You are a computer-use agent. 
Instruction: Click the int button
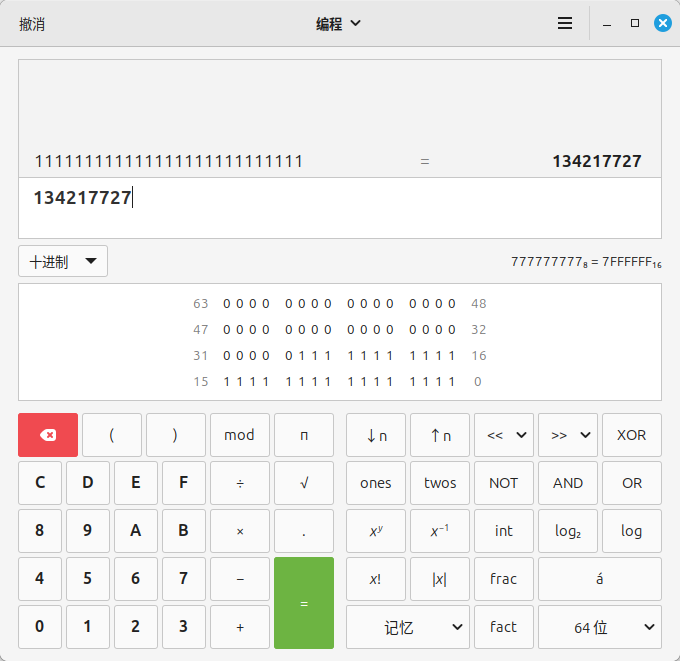[x=504, y=531]
